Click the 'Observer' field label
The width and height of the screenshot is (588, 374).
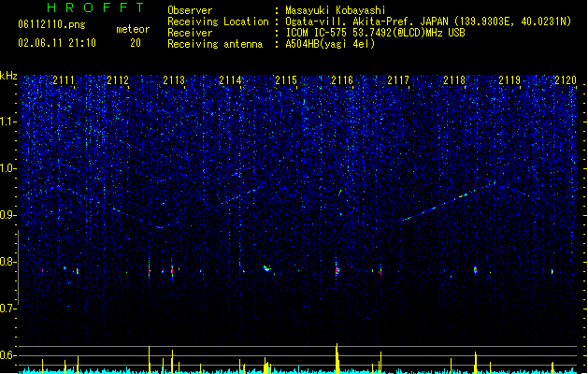[x=190, y=10]
